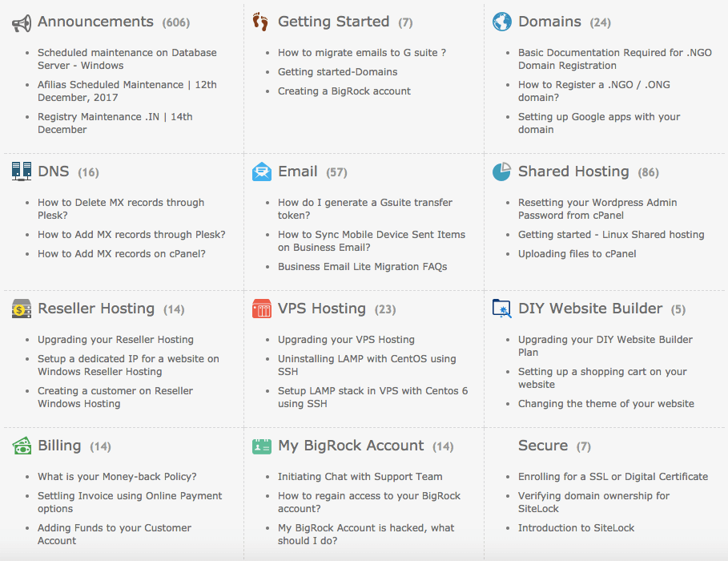Screen dimensions: 728x561
Task: Open 'Changing the theme of your website'
Action: (x=606, y=404)
